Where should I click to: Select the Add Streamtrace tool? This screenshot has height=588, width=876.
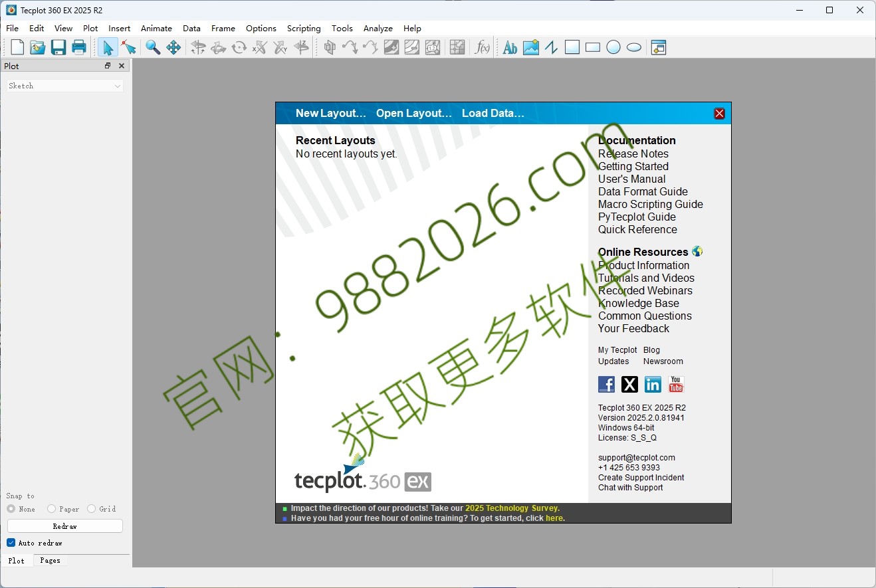(x=350, y=47)
